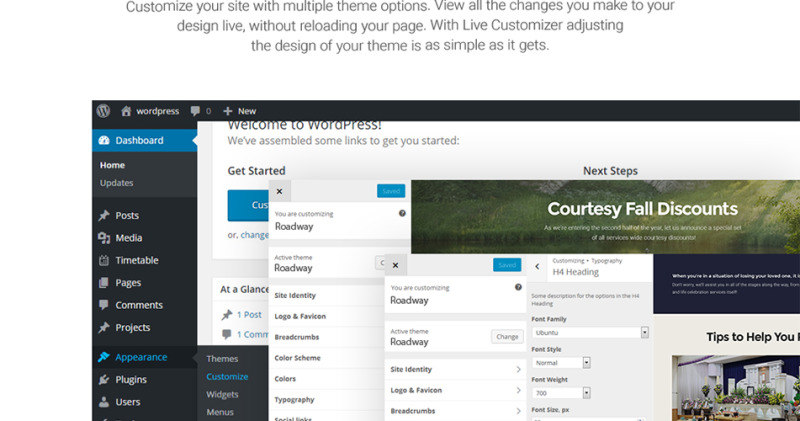800x421 pixels.
Task: Expand Breadcrumbs in front panel
Action: point(456,411)
